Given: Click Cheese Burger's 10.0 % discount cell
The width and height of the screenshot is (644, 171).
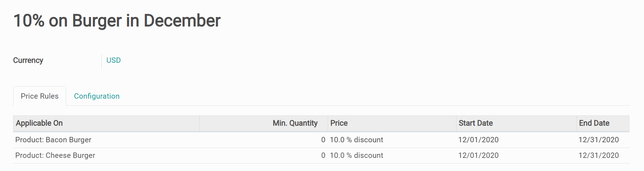Looking at the screenshot, I should 357,155.
